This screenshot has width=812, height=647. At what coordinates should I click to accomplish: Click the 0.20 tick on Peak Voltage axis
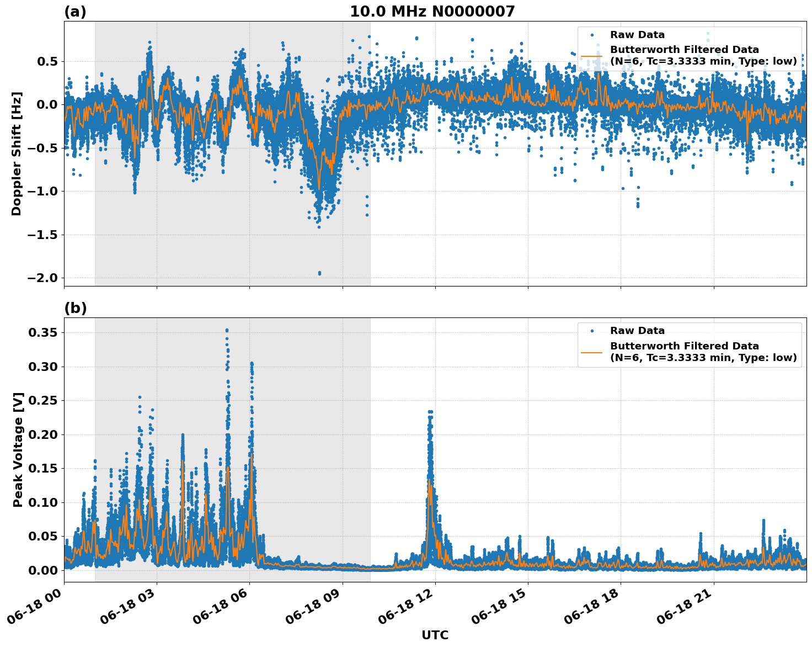pyautogui.click(x=43, y=434)
